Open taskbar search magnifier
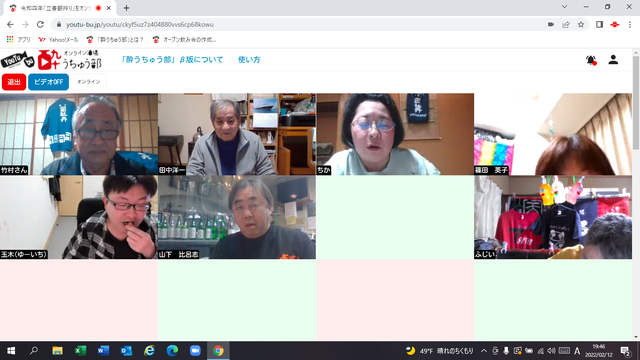The width and height of the screenshot is (640, 360). point(34,351)
